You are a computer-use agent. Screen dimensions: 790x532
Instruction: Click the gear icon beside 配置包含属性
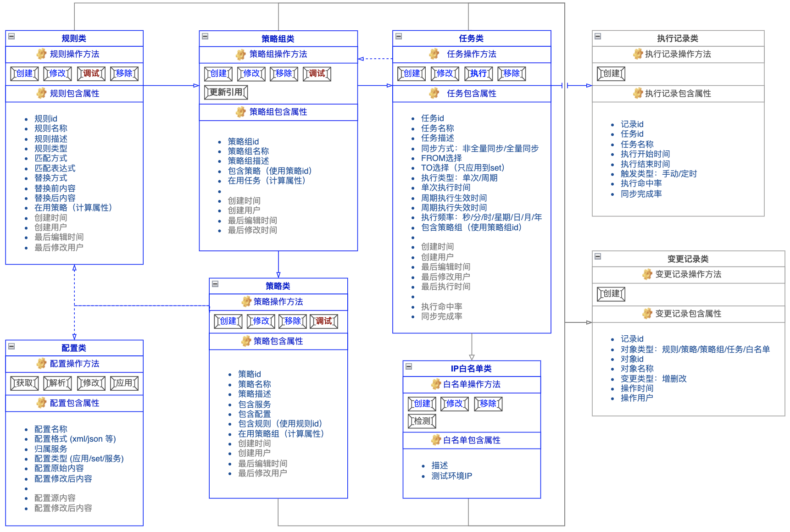pos(41,403)
